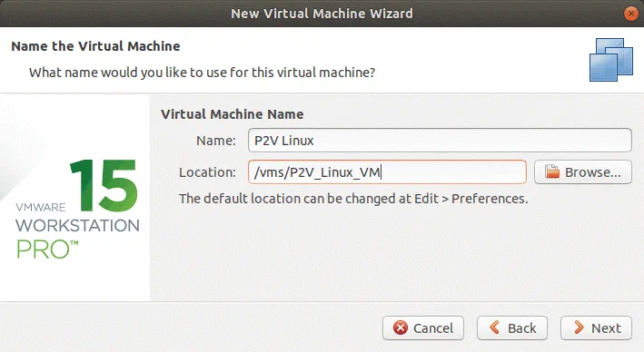Click the green 15 VMware logo number
This screenshot has height=352, width=644.
coord(104,185)
